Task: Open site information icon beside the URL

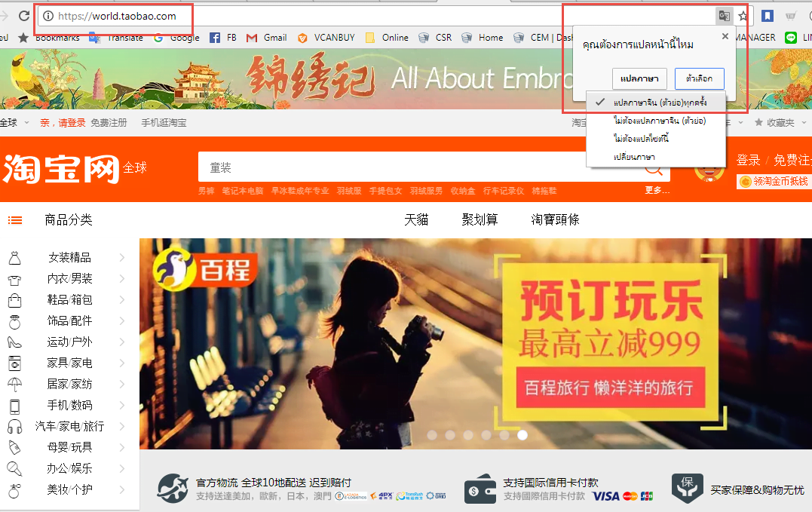Action: click(x=48, y=16)
